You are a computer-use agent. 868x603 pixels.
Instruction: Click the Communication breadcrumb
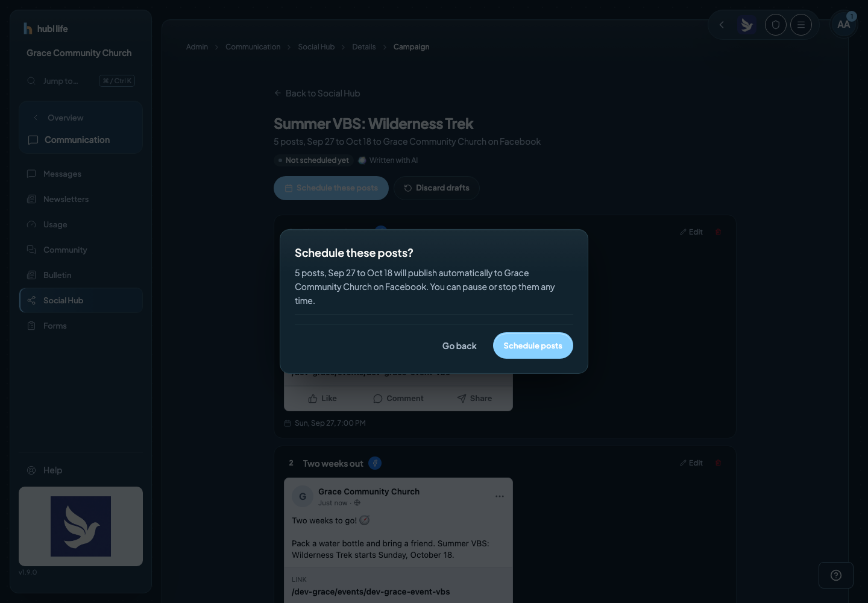tap(253, 47)
